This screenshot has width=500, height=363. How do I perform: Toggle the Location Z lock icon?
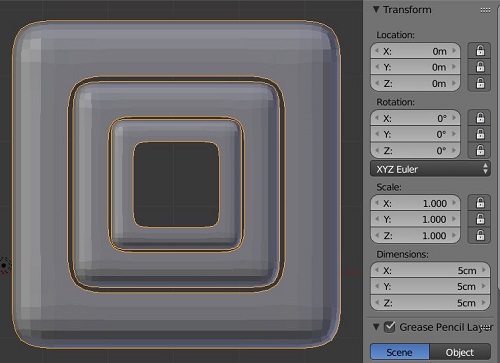(479, 83)
